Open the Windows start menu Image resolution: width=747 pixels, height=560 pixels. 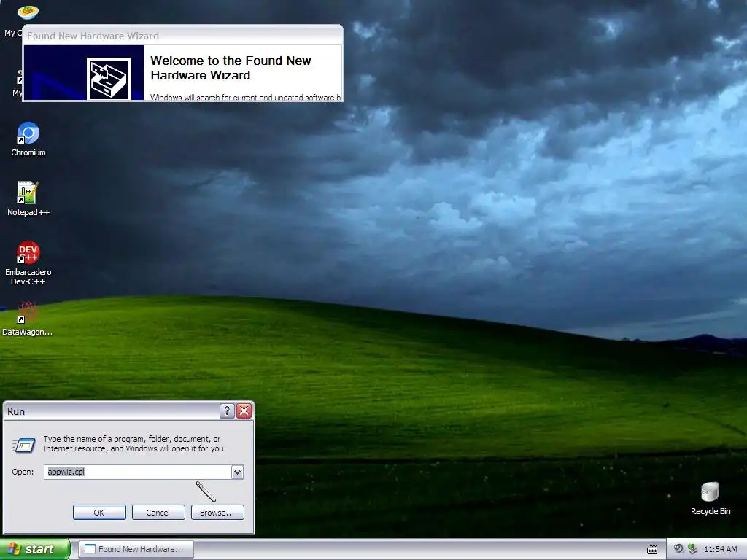pos(35,549)
